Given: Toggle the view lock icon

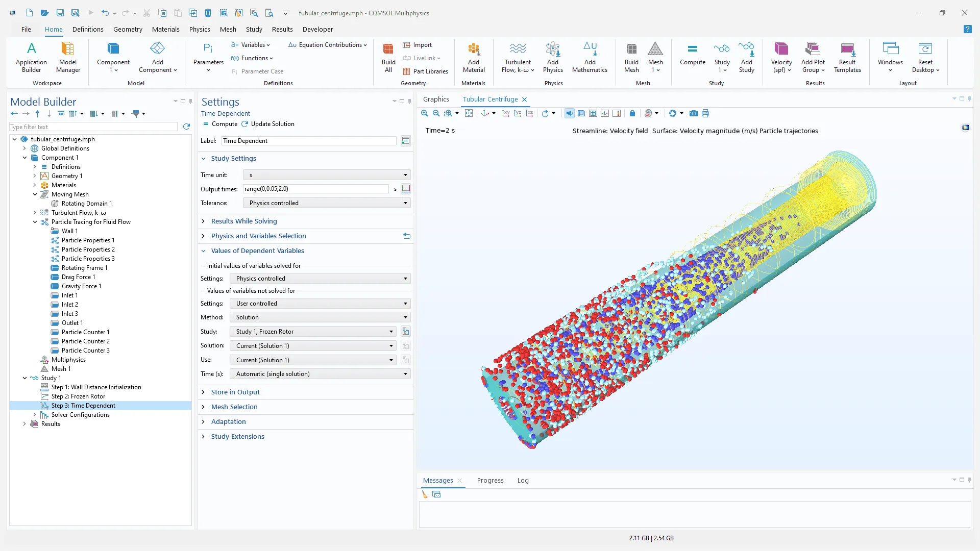Looking at the screenshot, I should [632, 113].
